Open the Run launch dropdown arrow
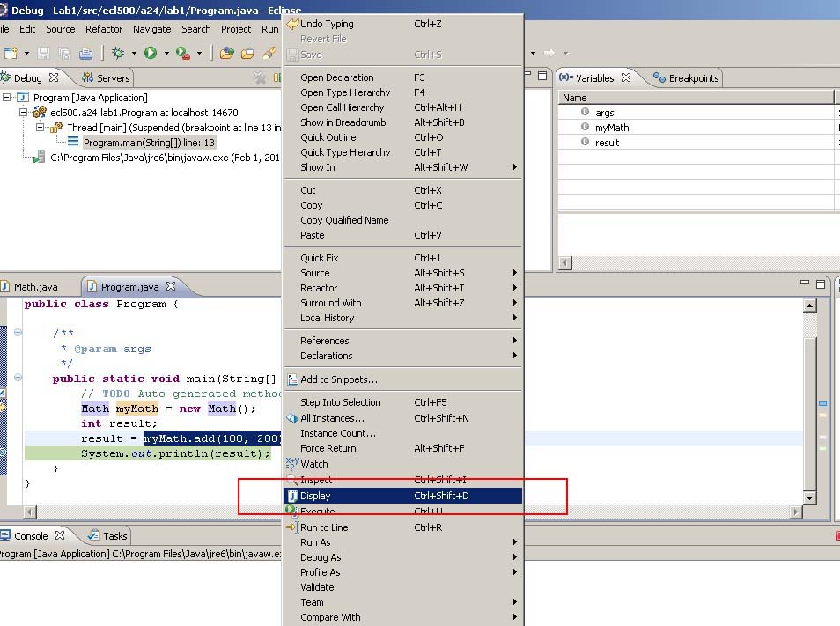Viewport: 840px width, 626px height. (166, 54)
